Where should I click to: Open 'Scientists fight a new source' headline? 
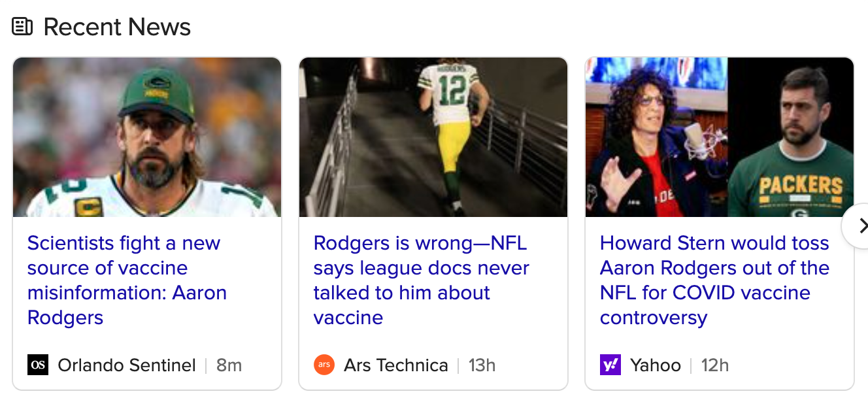127,280
